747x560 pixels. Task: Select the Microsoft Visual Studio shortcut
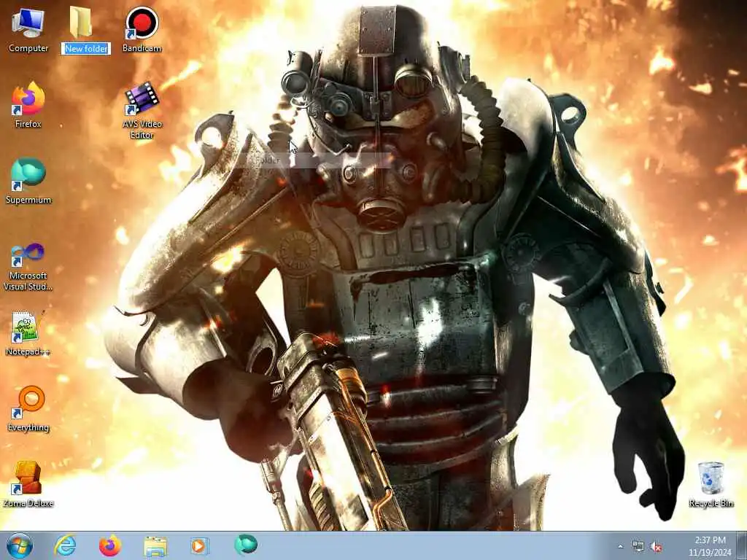point(28,267)
